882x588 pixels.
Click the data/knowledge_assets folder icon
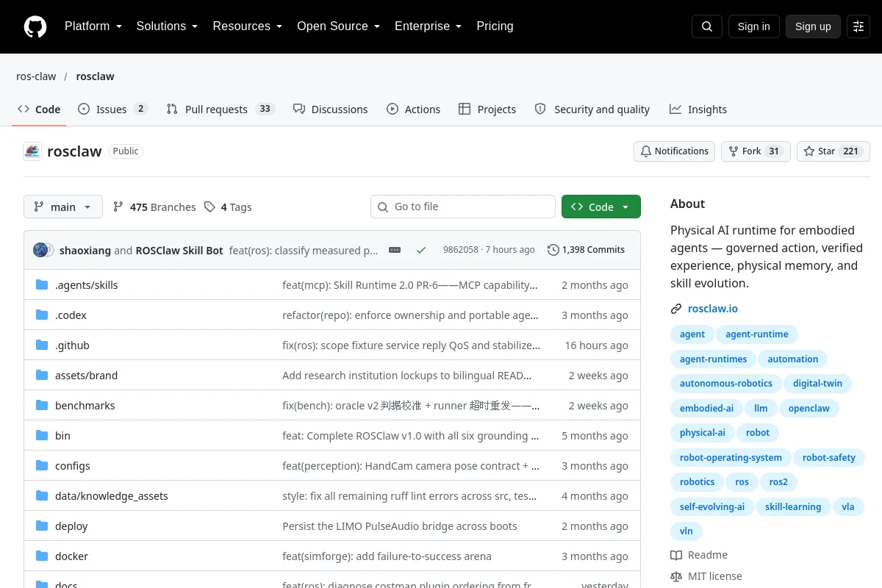coord(42,496)
